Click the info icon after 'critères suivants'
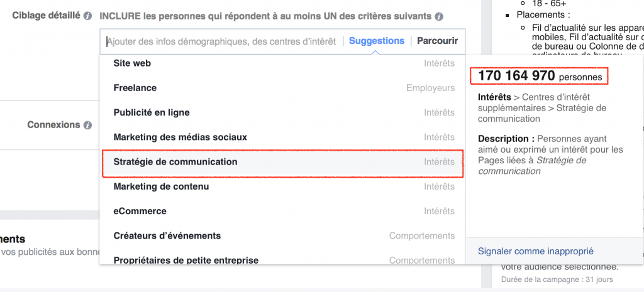Image resolution: width=644 pixels, height=292 pixels. pyautogui.click(x=438, y=16)
